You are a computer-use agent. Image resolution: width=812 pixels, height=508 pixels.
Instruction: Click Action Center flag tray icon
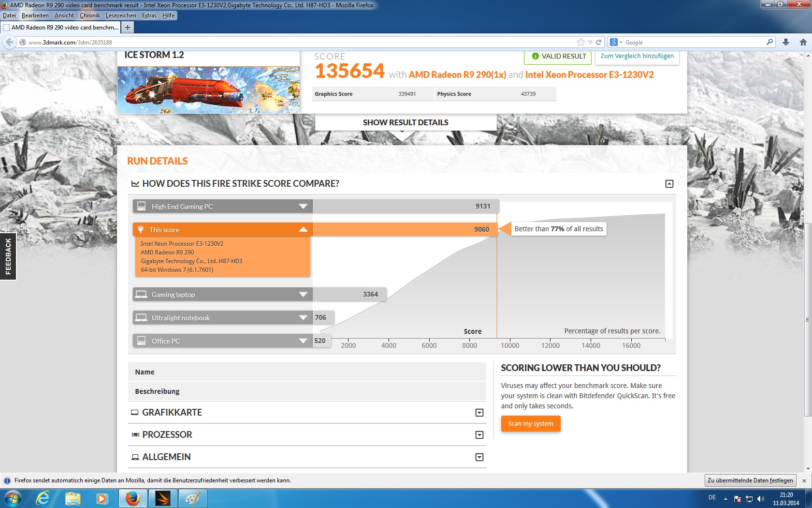tap(738, 499)
